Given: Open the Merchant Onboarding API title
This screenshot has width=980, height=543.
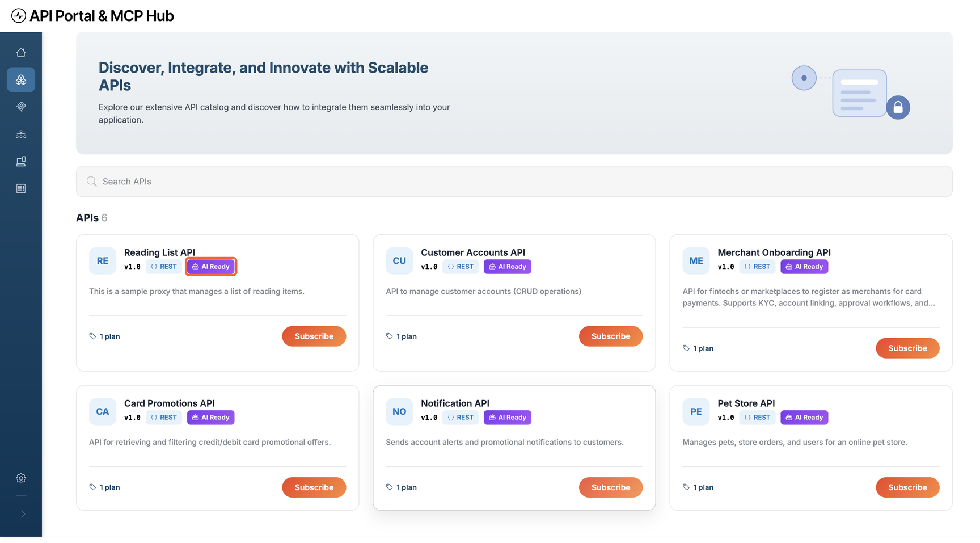Looking at the screenshot, I should pos(774,252).
